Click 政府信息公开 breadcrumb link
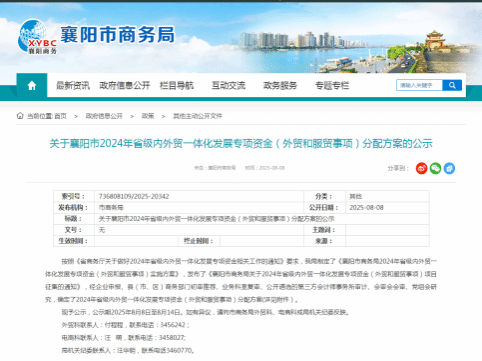This screenshot has width=482, height=361. (104, 116)
